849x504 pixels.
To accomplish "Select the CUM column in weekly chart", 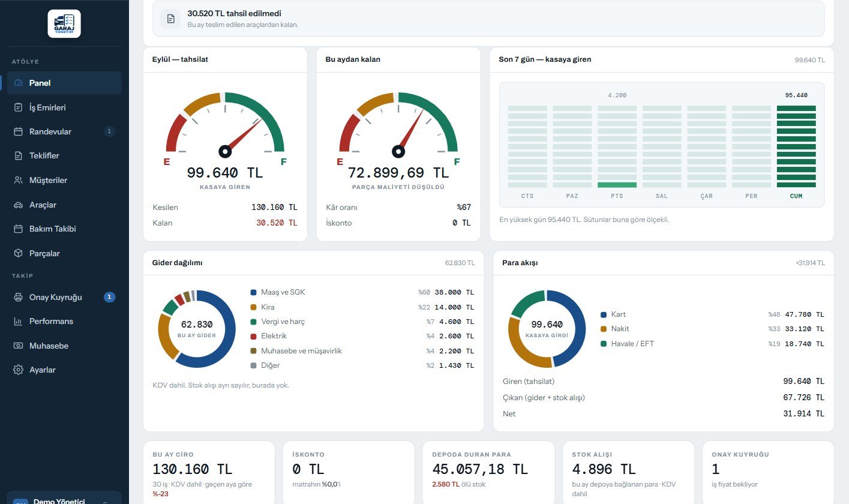I will [796, 146].
